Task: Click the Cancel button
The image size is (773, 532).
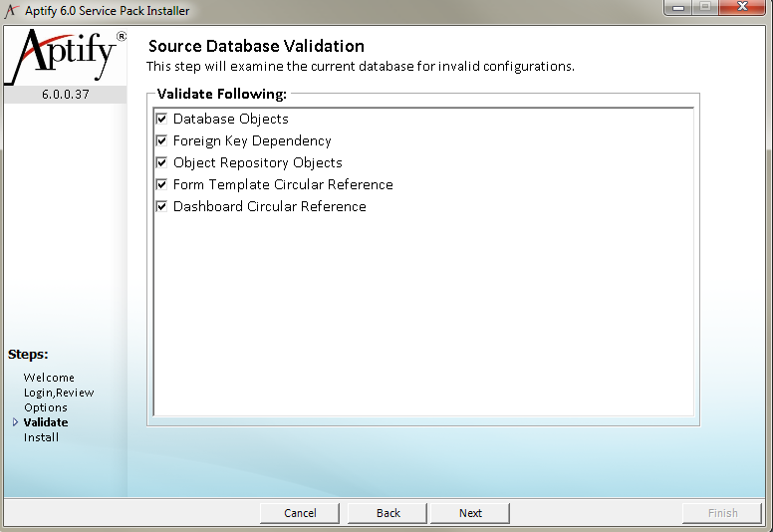Action: coord(300,513)
